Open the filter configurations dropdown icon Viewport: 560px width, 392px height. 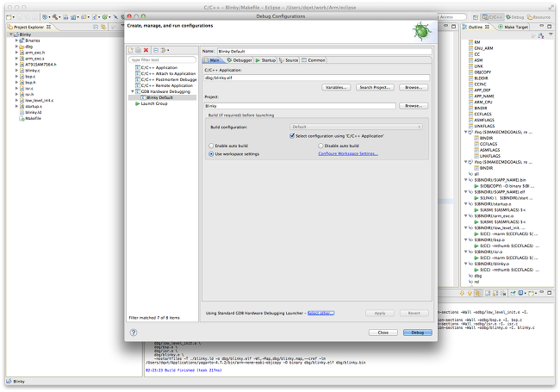pyautogui.click(x=165, y=50)
